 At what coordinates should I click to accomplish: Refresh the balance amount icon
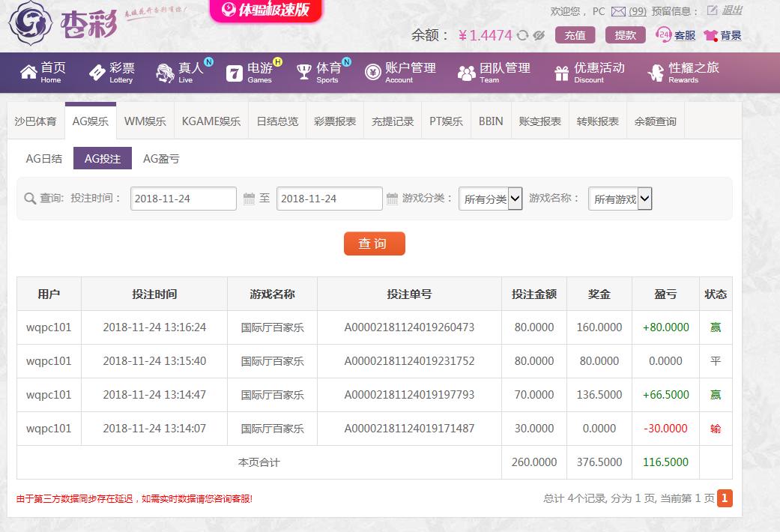pos(522,35)
